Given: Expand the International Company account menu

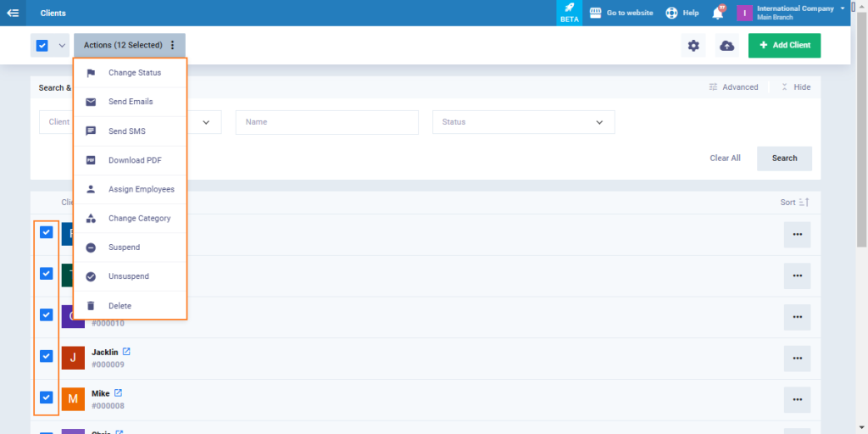Looking at the screenshot, I should pos(842,8).
